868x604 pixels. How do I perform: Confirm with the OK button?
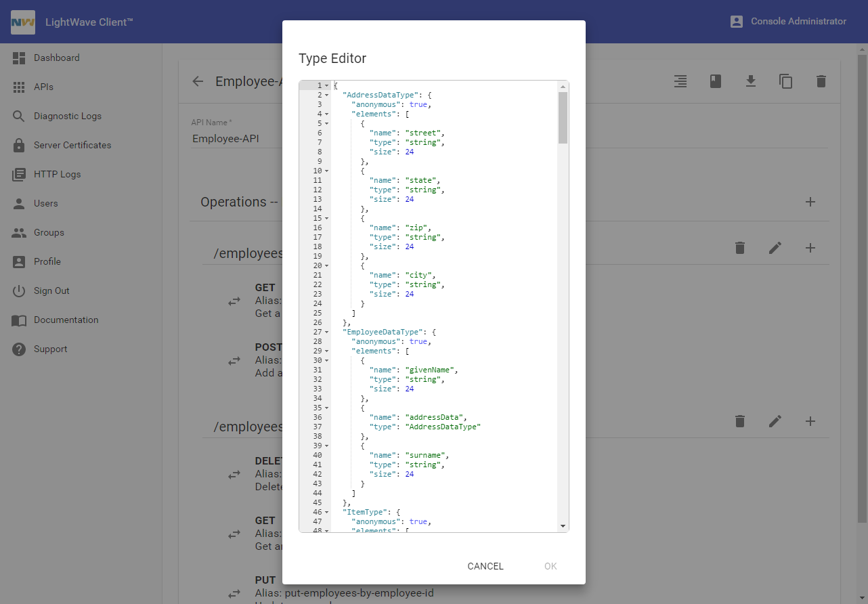point(550,566)
